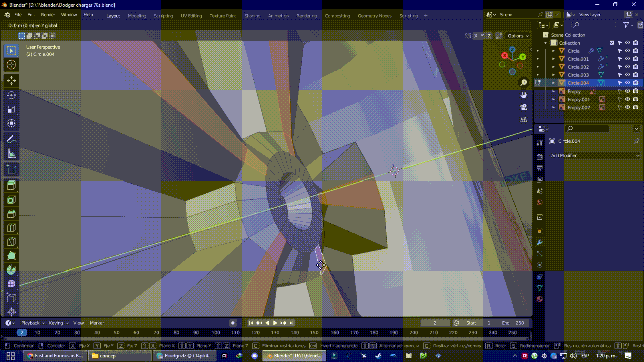Screen dimensions: 644x362
Task: Click the zoom view magnifier icon
Action: [x=524, y=82]
